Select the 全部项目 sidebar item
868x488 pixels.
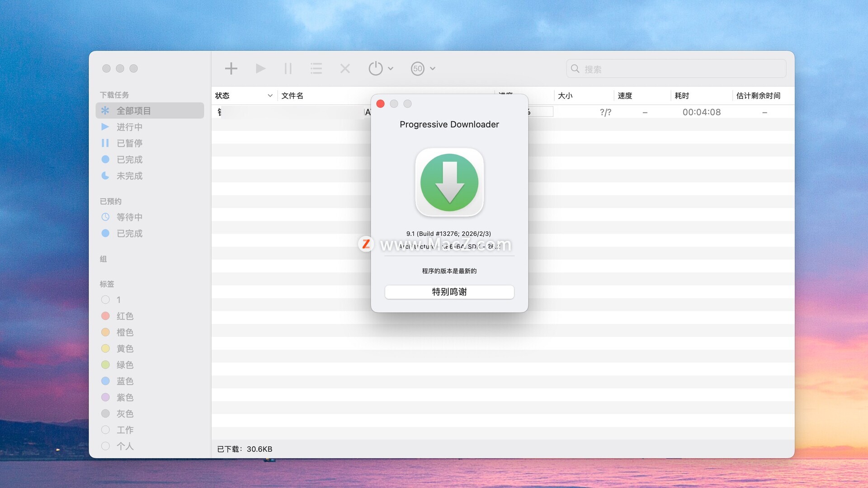(x=134, y=111)
